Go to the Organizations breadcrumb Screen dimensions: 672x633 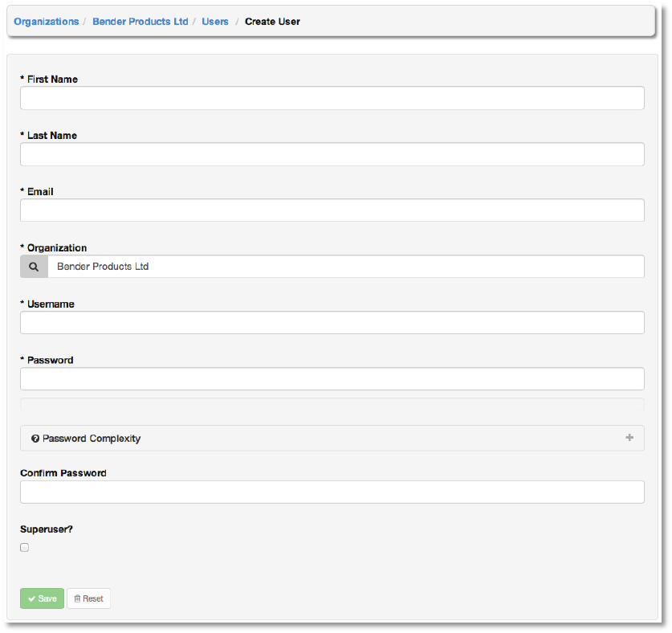pos(47,22)
